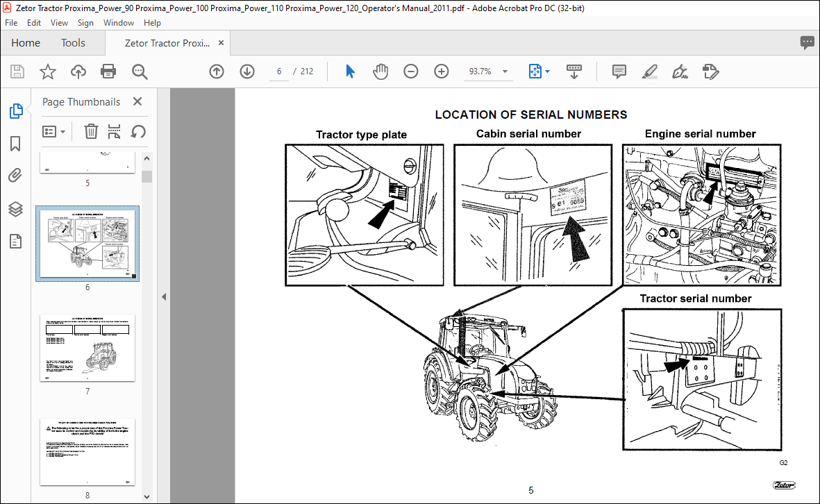
Task: Select the Zetor Tractor document tab
Action: tap(167, 43)
